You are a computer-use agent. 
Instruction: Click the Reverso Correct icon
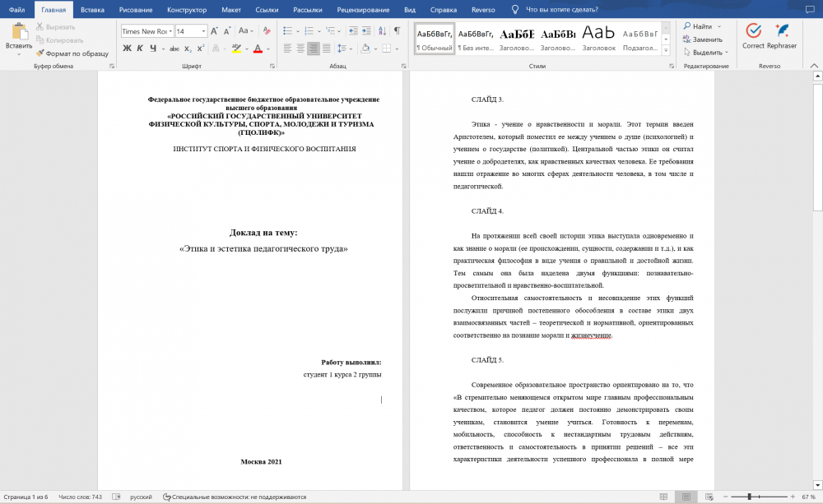click(x=753, y=36)
